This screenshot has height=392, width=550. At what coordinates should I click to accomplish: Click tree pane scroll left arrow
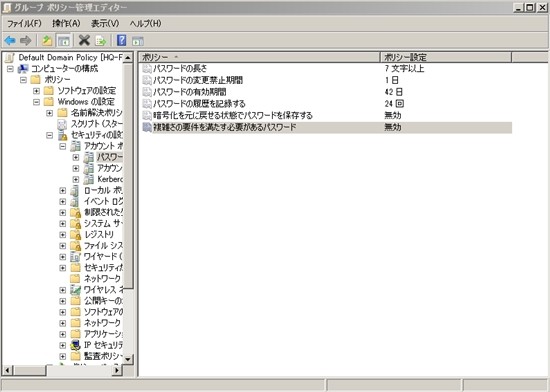(8, 370)
